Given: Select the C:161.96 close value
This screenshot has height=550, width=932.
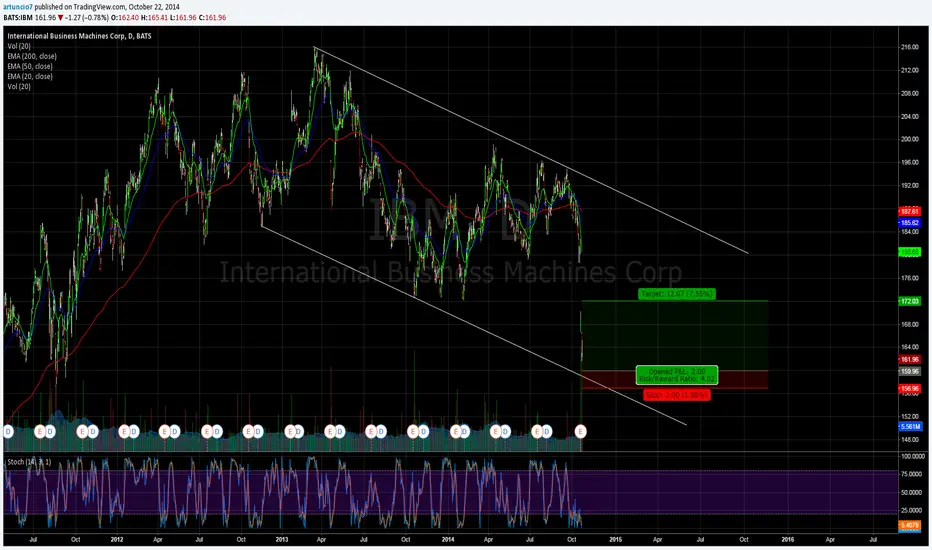Looking at the screenshot, I should click(212, 18).
